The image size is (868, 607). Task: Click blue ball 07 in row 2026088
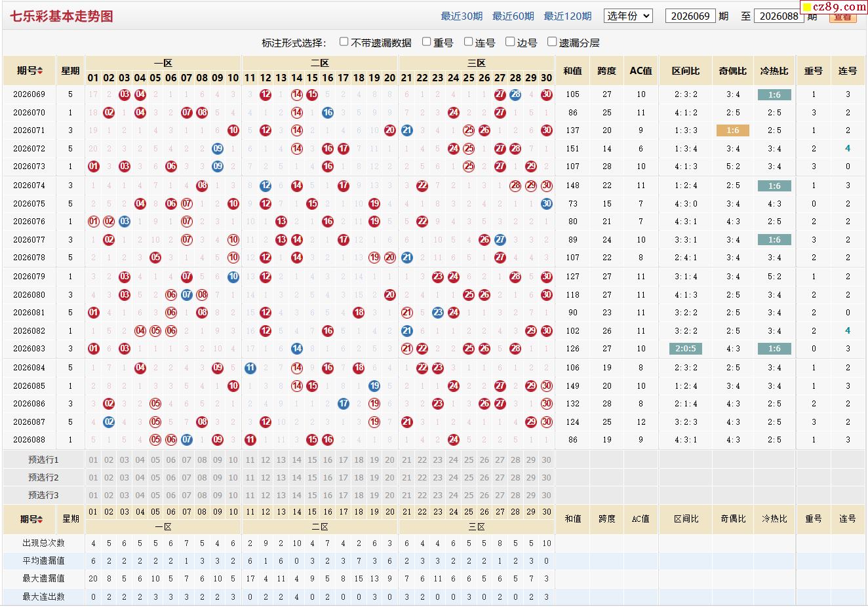(187, 440)
